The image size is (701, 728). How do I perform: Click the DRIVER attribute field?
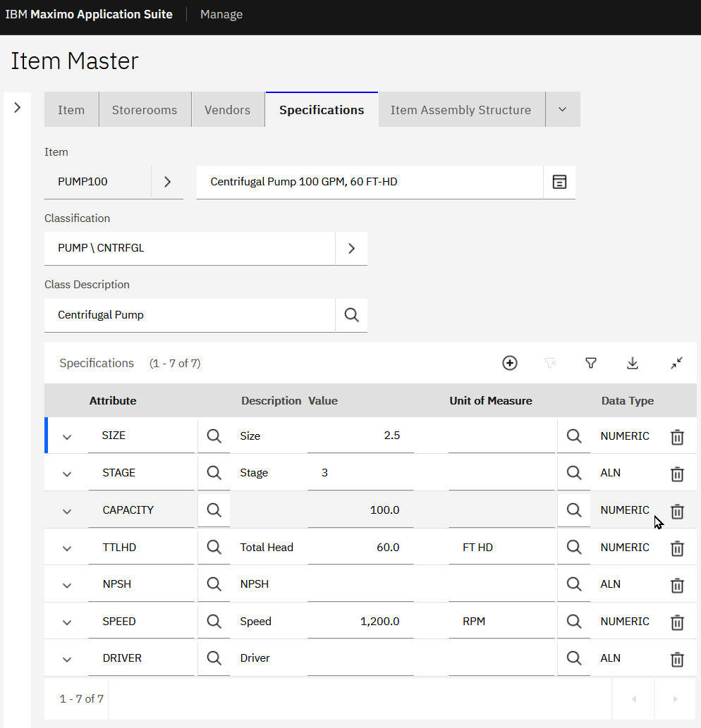click(141, 658)
